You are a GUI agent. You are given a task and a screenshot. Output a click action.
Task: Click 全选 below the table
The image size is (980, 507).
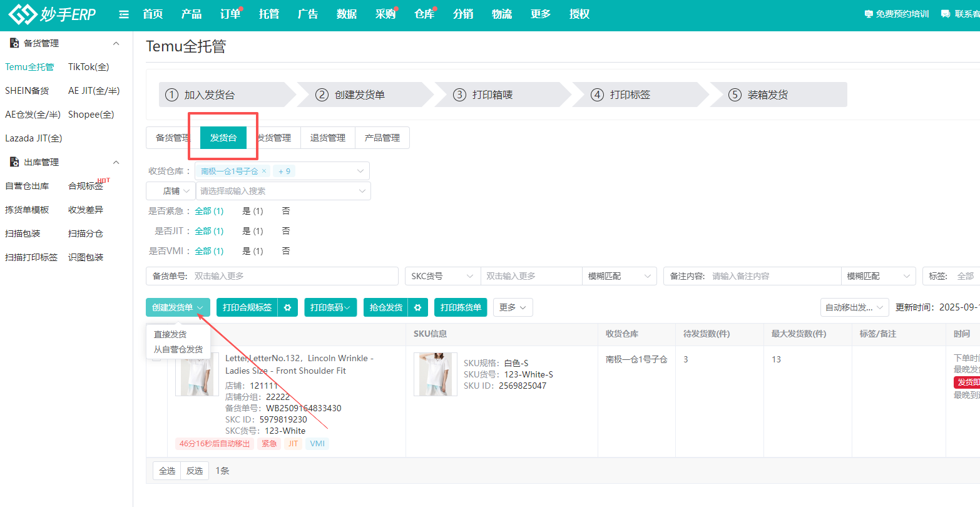click(x=167, y=471)
